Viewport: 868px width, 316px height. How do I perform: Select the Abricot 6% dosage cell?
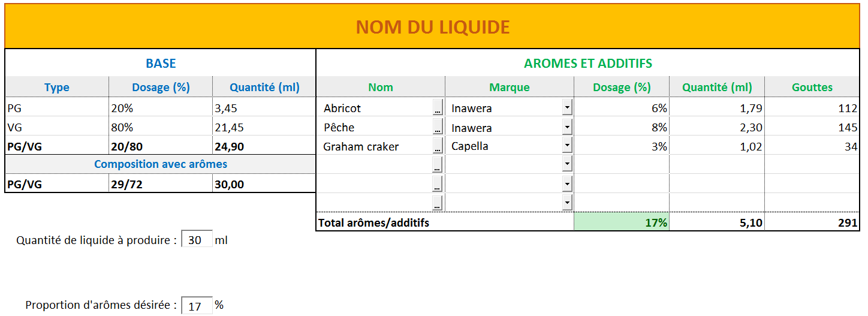[621, 108]
